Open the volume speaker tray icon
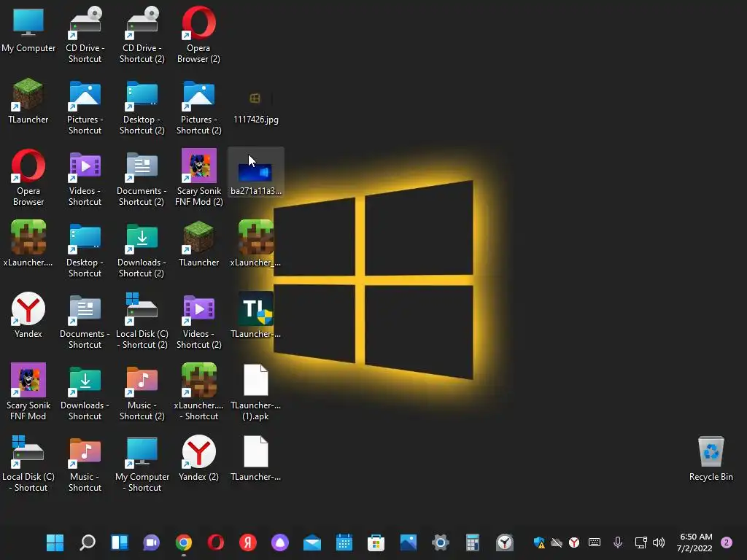The image size is (747, 560). coord(659,542)
